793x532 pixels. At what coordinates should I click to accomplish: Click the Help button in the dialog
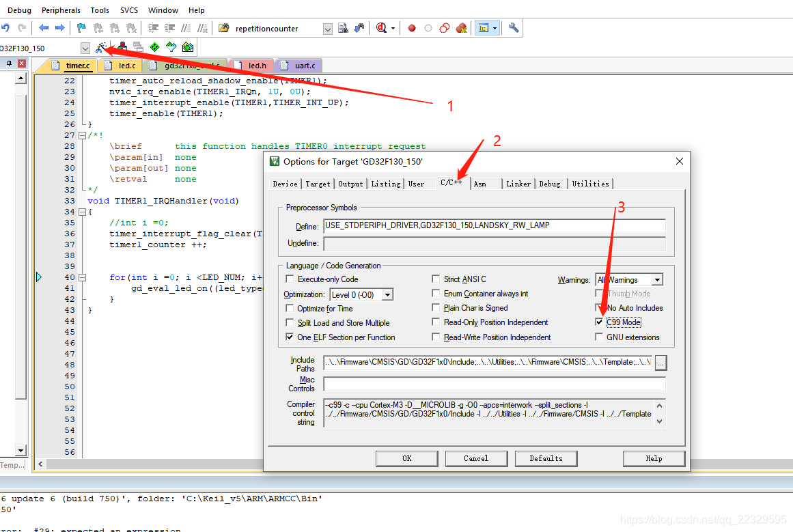[x=654, y=459]
